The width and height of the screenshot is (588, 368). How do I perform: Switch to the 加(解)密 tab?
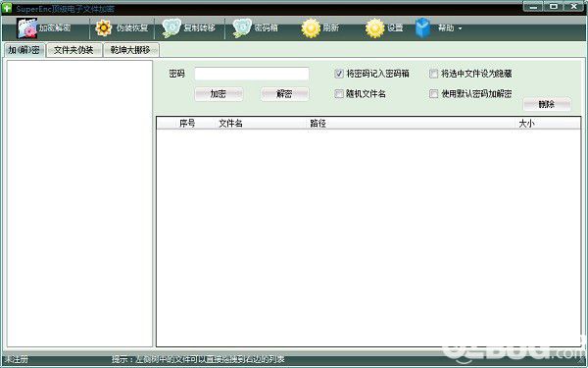tap(24, 50)
